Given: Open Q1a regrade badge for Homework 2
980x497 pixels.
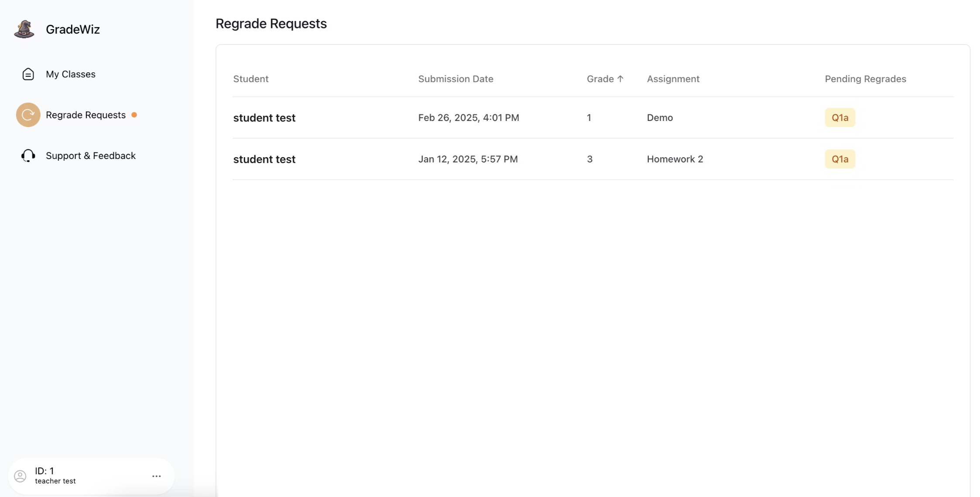Looking at the screenshot, I should 840,159.
